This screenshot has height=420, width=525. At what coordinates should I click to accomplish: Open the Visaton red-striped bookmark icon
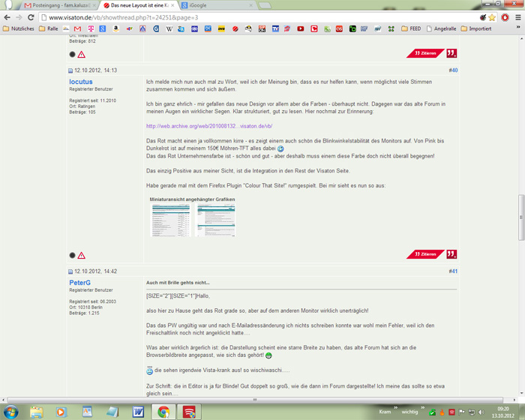click(235, 28)
